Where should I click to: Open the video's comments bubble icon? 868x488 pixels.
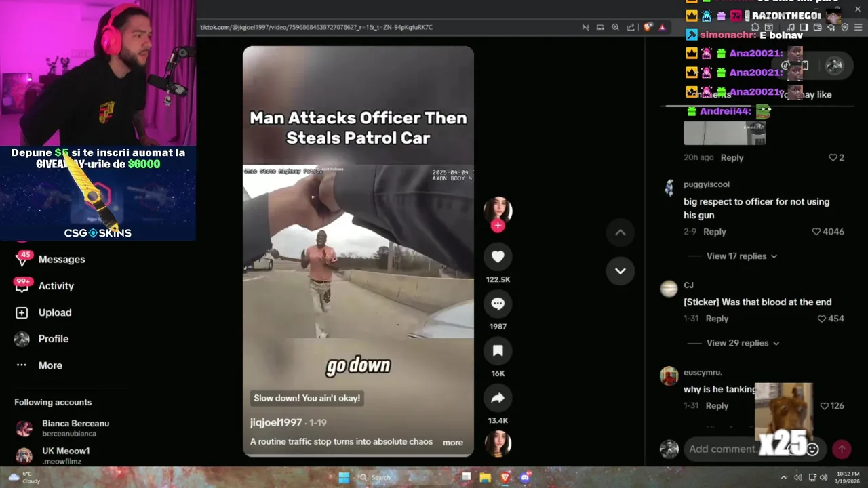498,304
